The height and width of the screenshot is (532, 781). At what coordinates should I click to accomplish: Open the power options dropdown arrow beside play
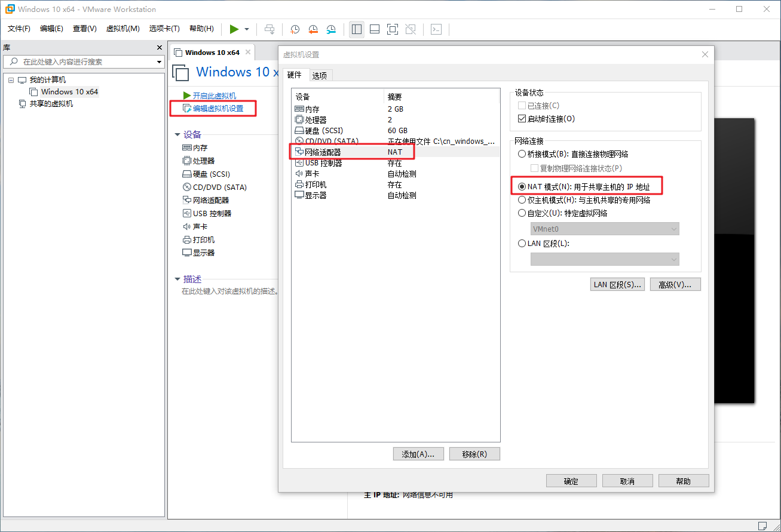247,29
